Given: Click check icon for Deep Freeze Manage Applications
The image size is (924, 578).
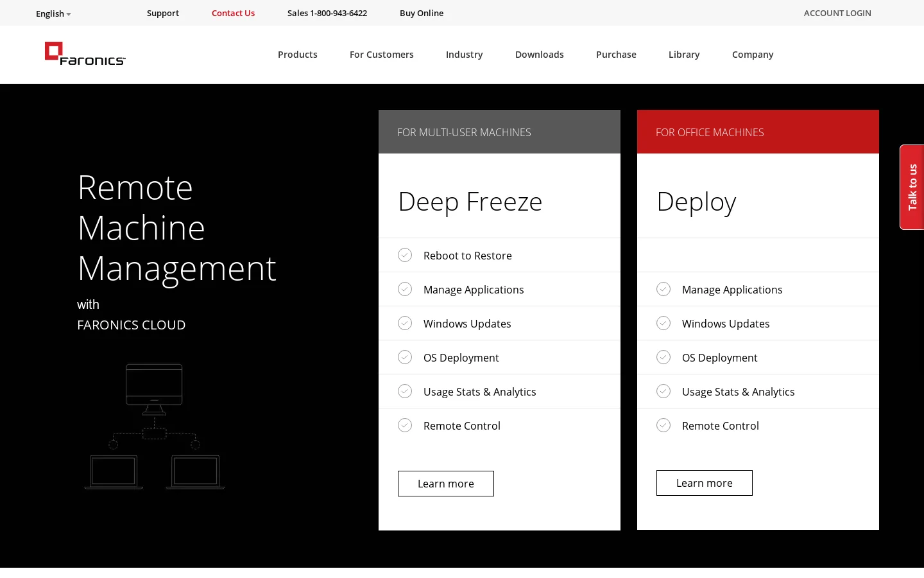Looking at the screenshot, I should [x=405, y=289].
